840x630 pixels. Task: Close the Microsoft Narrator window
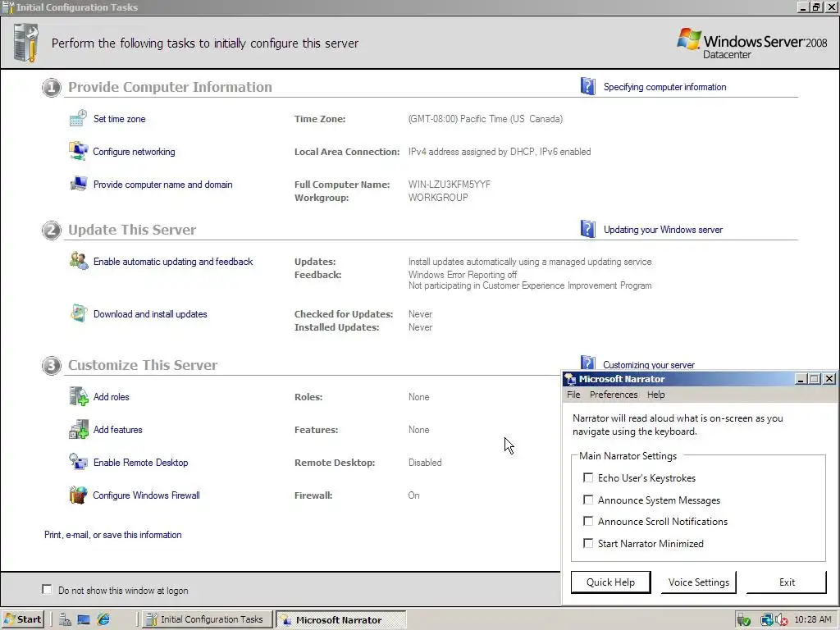click(829, 379)
